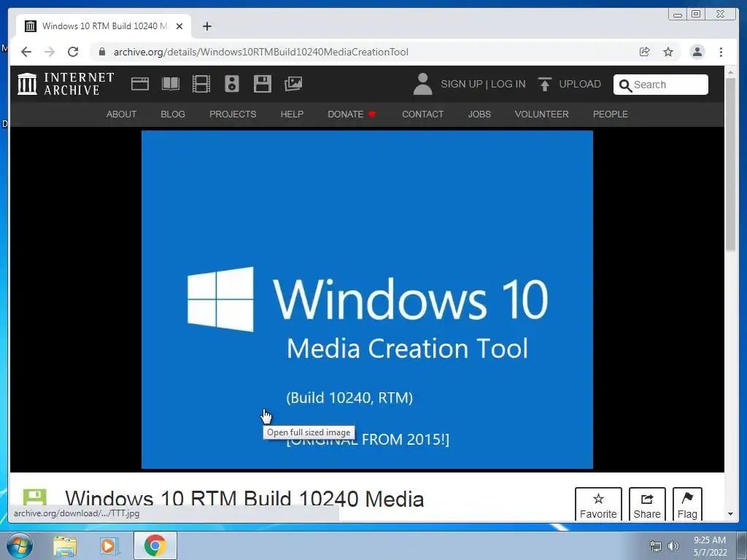The image size is (747, 560).
Task: Click the Flag button
Action: [x=687, y=505]
